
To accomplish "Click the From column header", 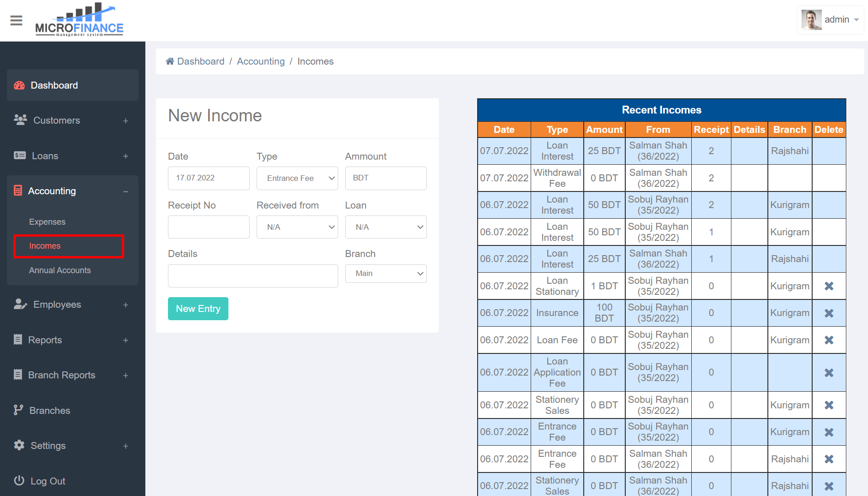I will tap(658, 130).
